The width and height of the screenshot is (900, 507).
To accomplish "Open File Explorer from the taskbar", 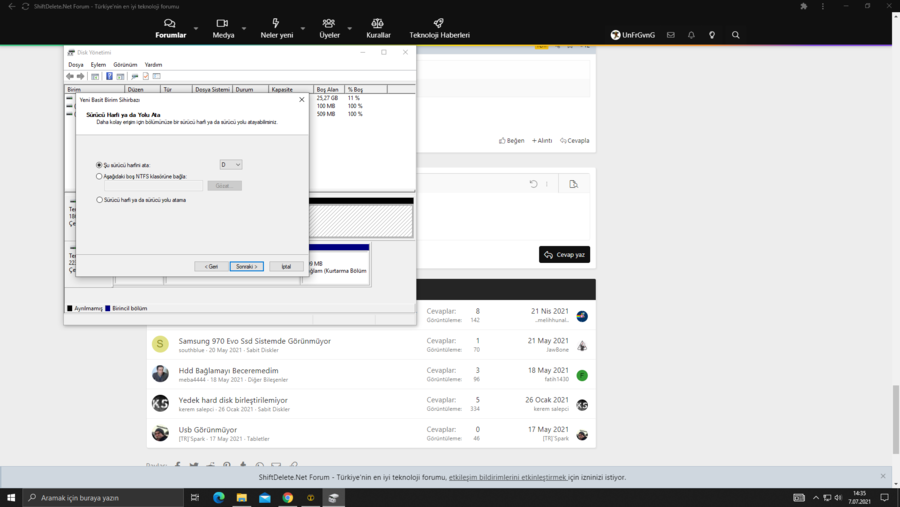I will (x=242, y=498).
